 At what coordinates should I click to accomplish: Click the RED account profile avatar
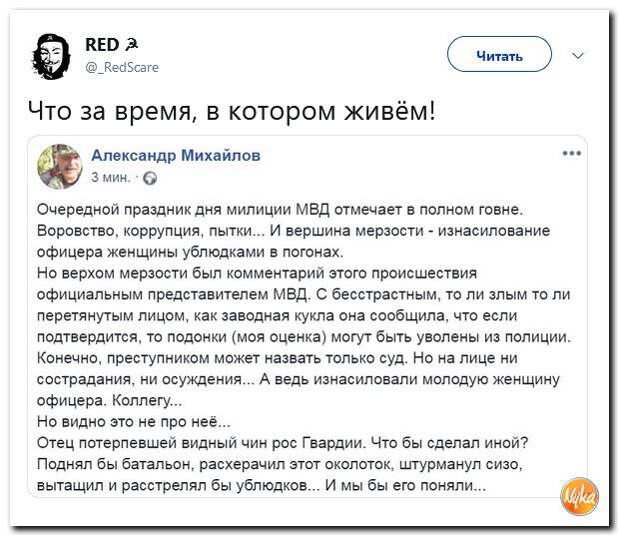pyautogui.click(x=51, y=57)
